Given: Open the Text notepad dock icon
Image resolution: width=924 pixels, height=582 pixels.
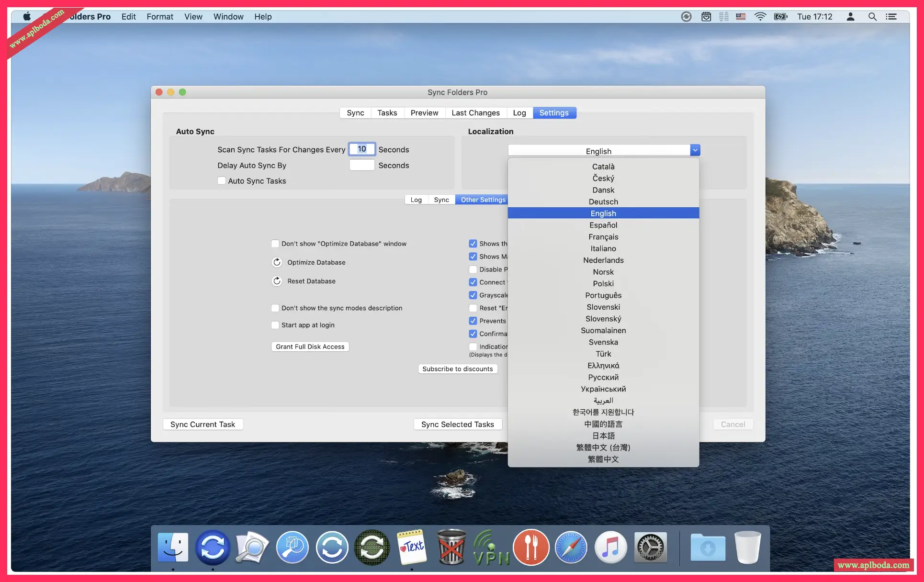Looking at the screenshot, I should [x=412, y=547].
